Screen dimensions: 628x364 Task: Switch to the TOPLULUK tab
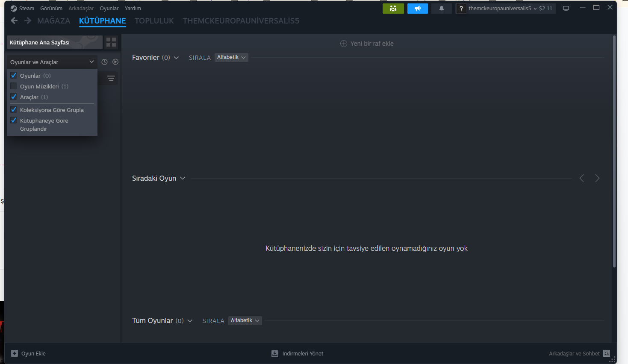(x=154, y=21)
